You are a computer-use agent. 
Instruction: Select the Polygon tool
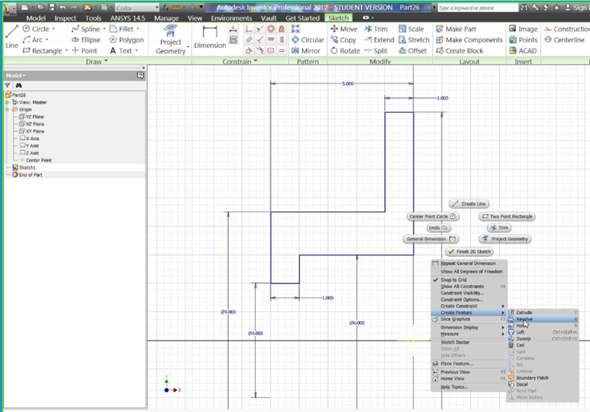(127, 40)
